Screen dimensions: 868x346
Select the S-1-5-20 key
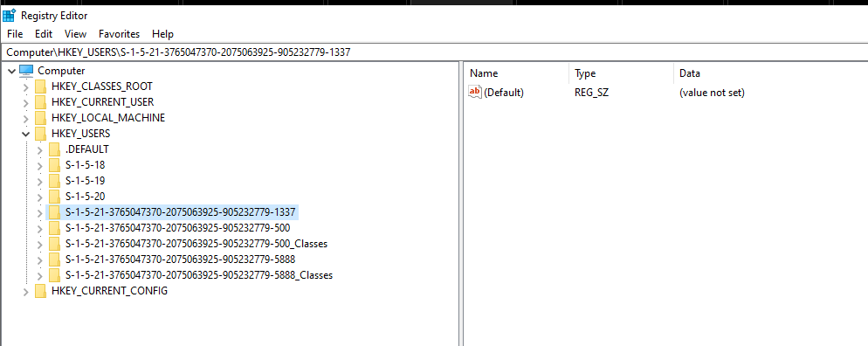tap(86, 197)
